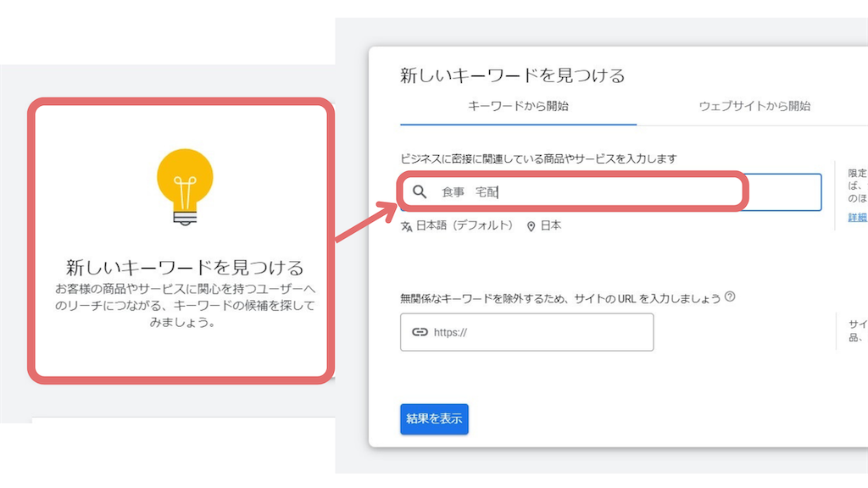This screenshot has height=488, width=868.
Task: Focus the https:// site URL field
Action: tap(527, 332)
